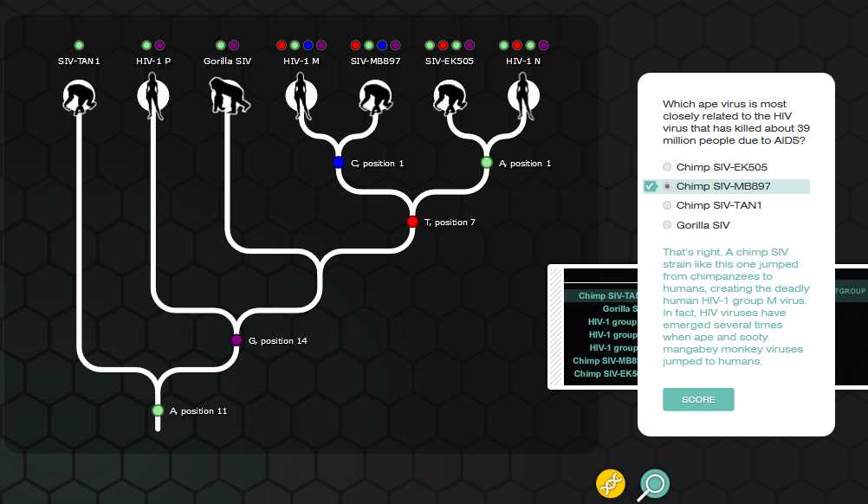This screenshot has width=868, height=504.
Task: Click the purple dot above HIV-1 N
Action: pos(544,45)
